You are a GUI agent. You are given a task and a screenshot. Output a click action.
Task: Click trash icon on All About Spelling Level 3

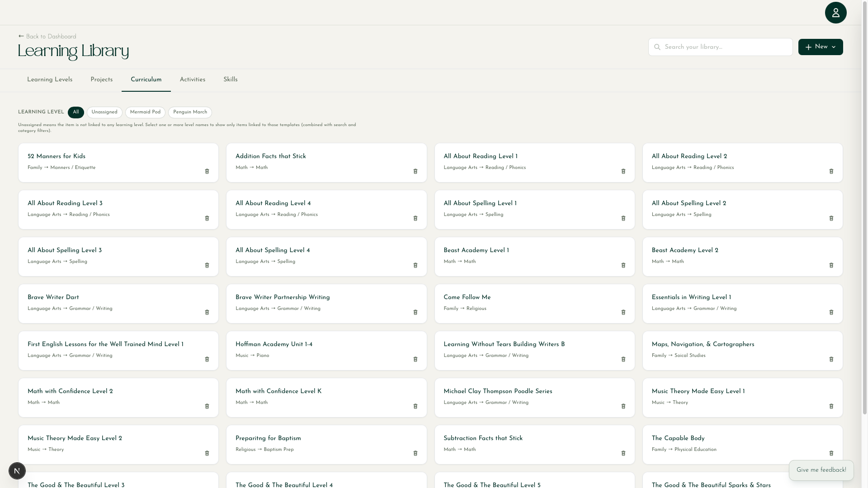pos(207,265)
